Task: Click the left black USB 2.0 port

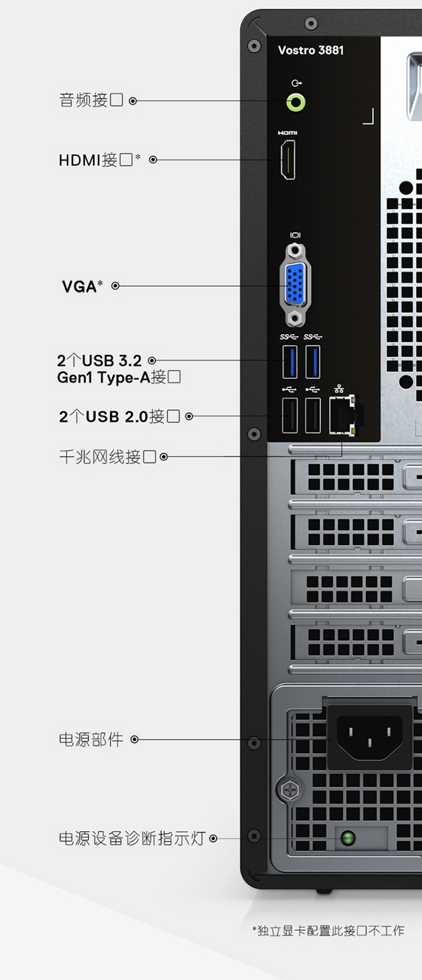Action: click(290, 416)
